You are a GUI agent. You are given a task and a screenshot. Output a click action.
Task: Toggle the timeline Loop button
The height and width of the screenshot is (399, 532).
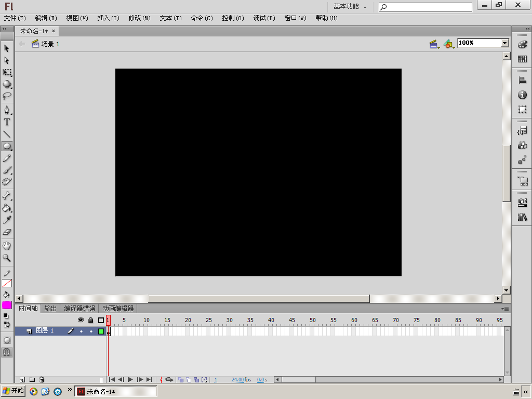click(x=169, y=380)
